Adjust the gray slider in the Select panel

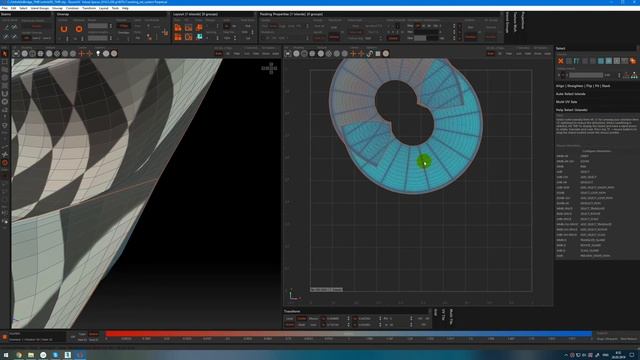[x=586, y=75]
